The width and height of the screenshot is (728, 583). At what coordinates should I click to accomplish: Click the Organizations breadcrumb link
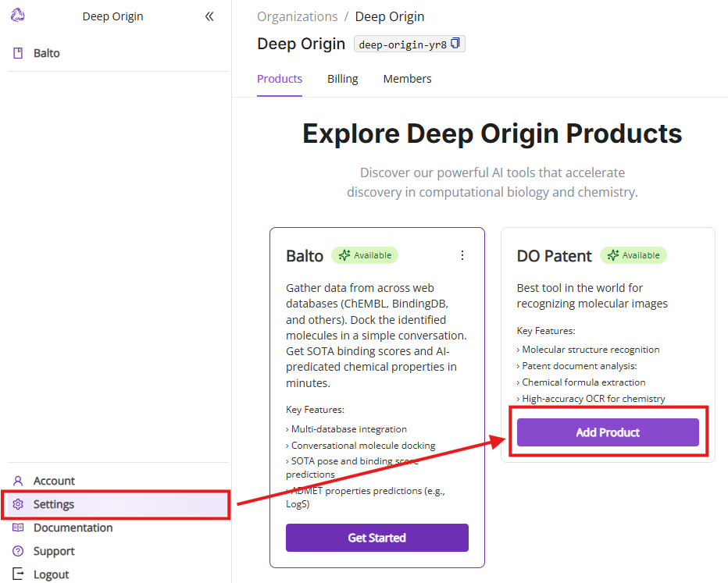pos(297,16)
